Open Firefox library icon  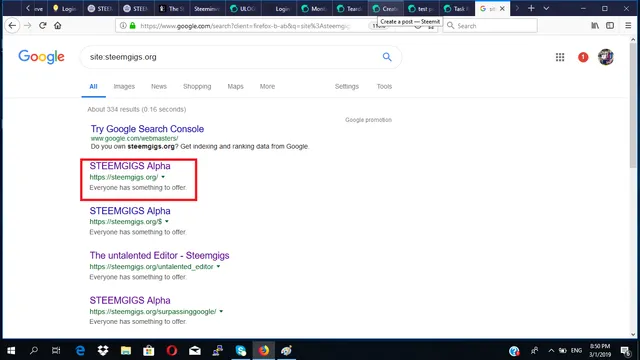tap(595, 26)
